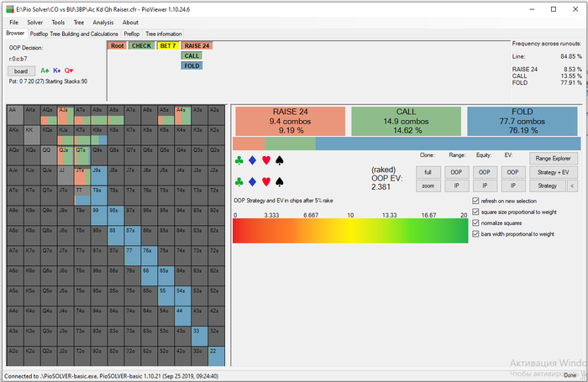This screenshot has width=588, height=382.
Task: Select the RAISE 24 node in tree path
Action: tap(197, 45)
